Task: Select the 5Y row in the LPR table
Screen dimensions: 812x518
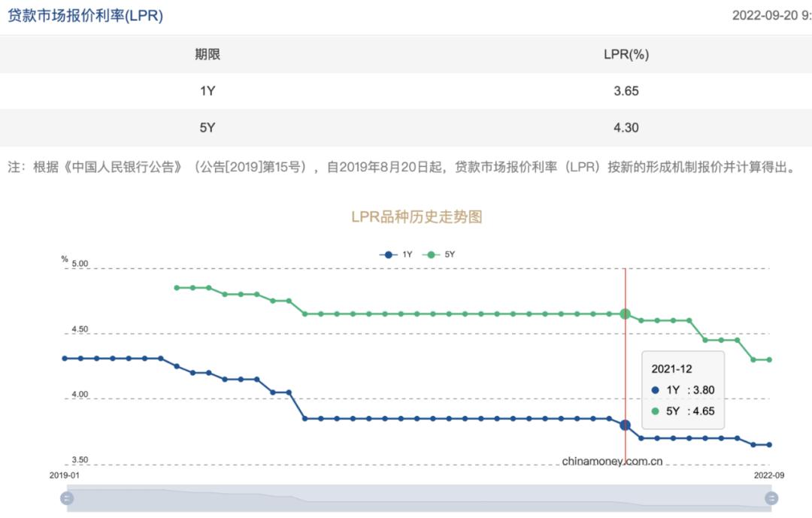Action: pyautogui.click(x=406, y=127)
